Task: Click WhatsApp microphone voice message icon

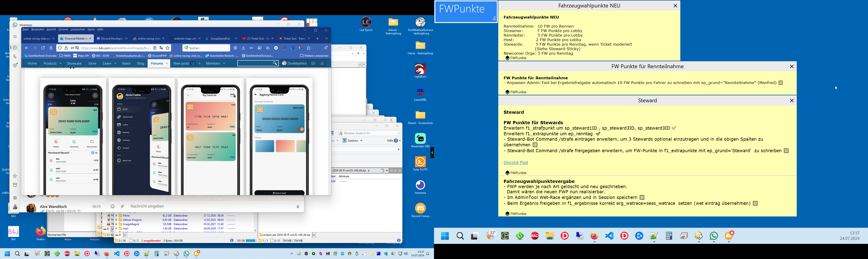Action: point(297,206)
